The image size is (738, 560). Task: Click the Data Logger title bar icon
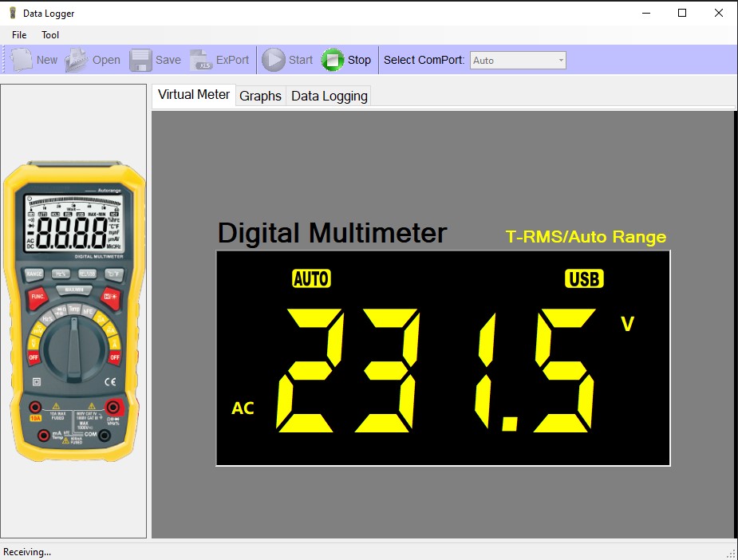12,13
